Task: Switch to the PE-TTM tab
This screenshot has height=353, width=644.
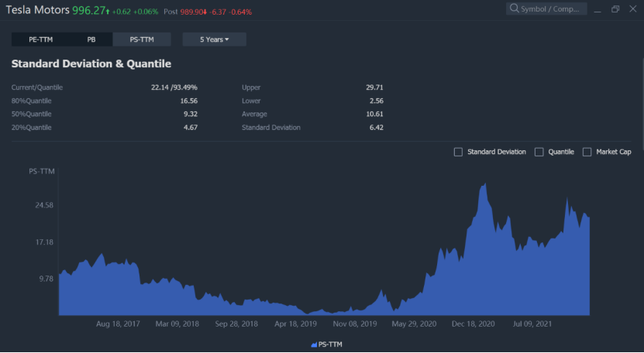Action: pos(40,39)
